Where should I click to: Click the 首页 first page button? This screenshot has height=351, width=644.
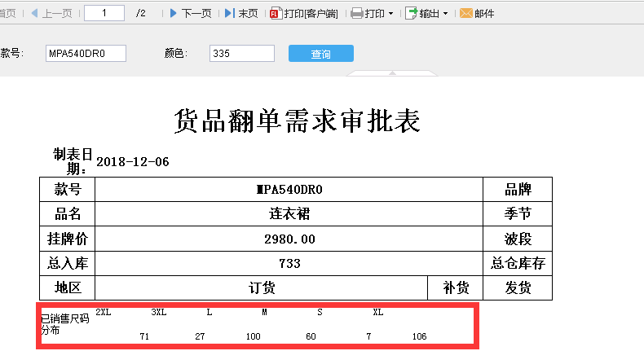click(8, 13)
